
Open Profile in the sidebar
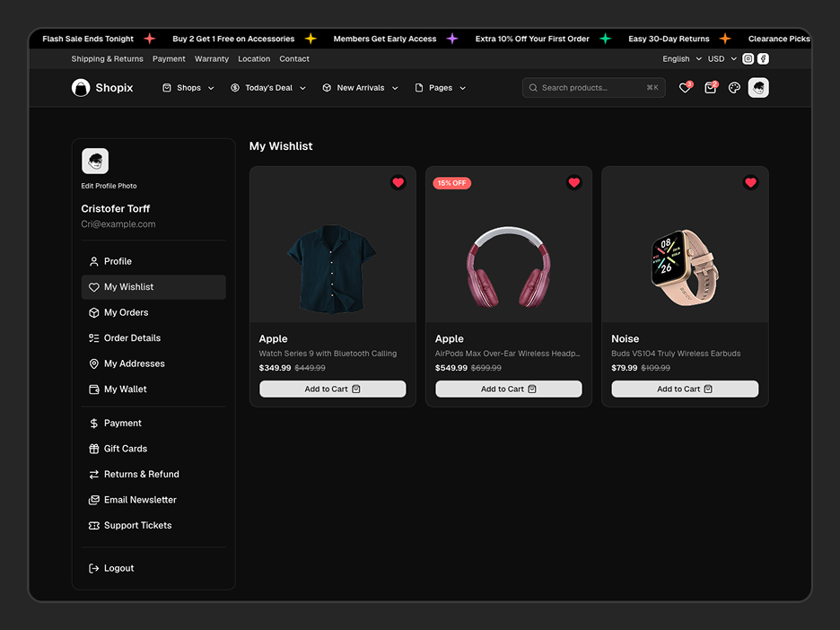click(x=153, y=261)
